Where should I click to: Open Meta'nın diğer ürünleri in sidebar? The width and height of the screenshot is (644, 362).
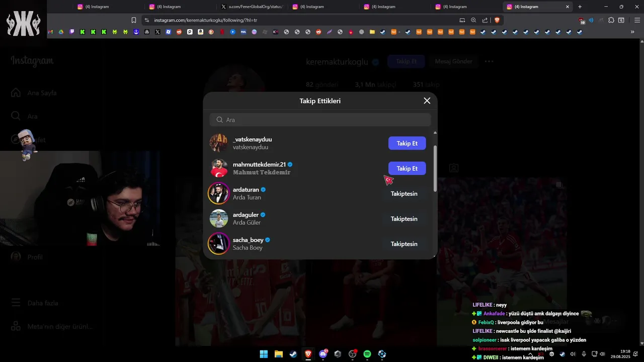pos(51,326)
